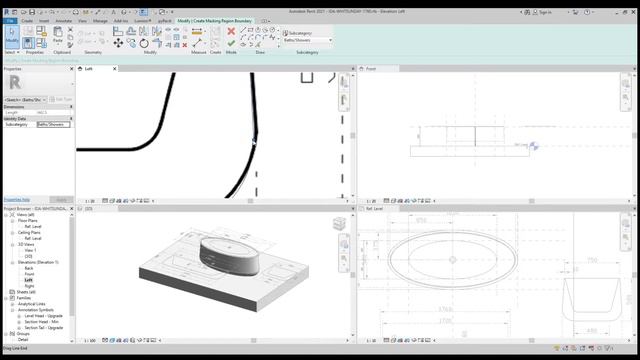Click the Ref. Level view tab
Screen dimensions: 640x360
pyautogui.click(x=374, y=209)
